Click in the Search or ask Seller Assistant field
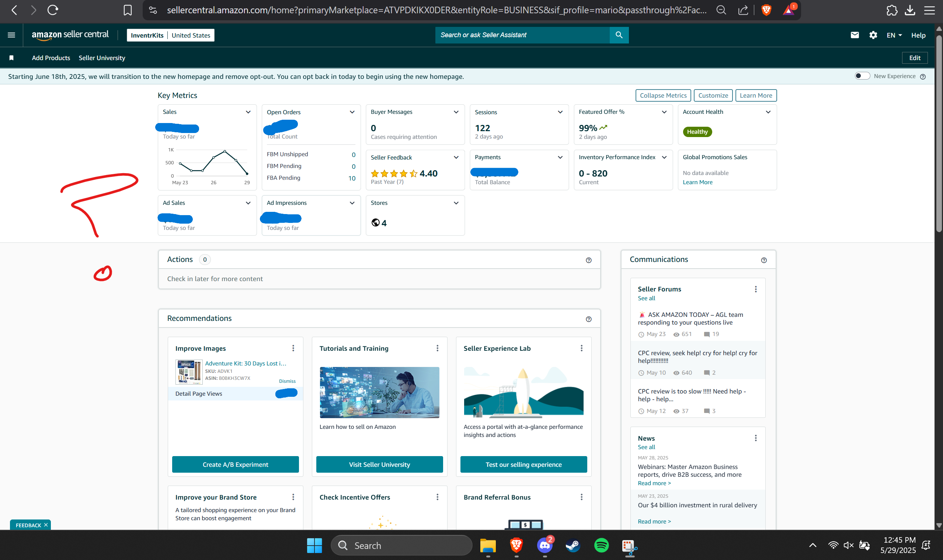 [522, 35]
